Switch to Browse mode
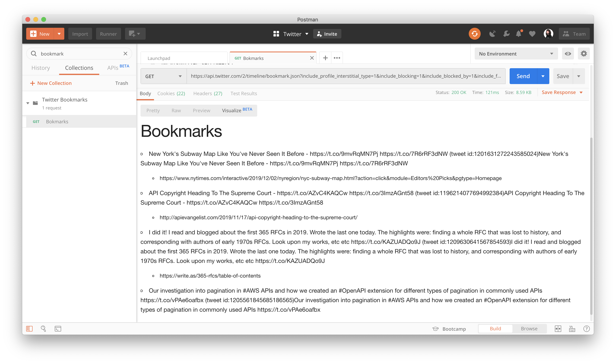616x364 pixels. tap(529, 329)
